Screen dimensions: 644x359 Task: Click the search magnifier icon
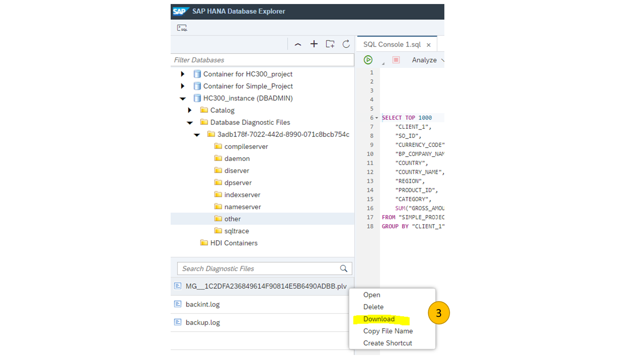click(x=344, y=268)
